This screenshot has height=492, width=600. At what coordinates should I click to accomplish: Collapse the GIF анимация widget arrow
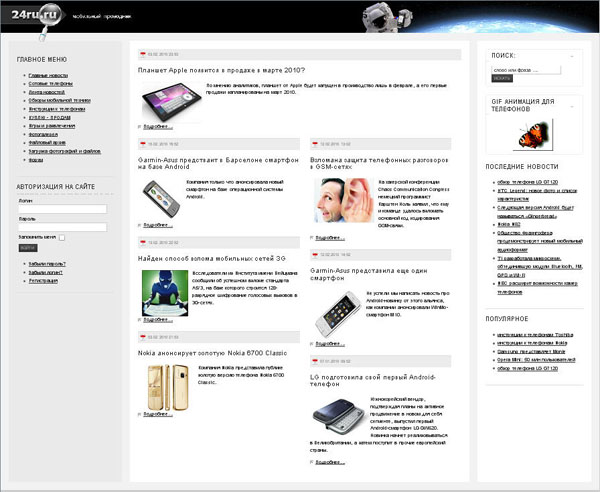coord(572,106)
